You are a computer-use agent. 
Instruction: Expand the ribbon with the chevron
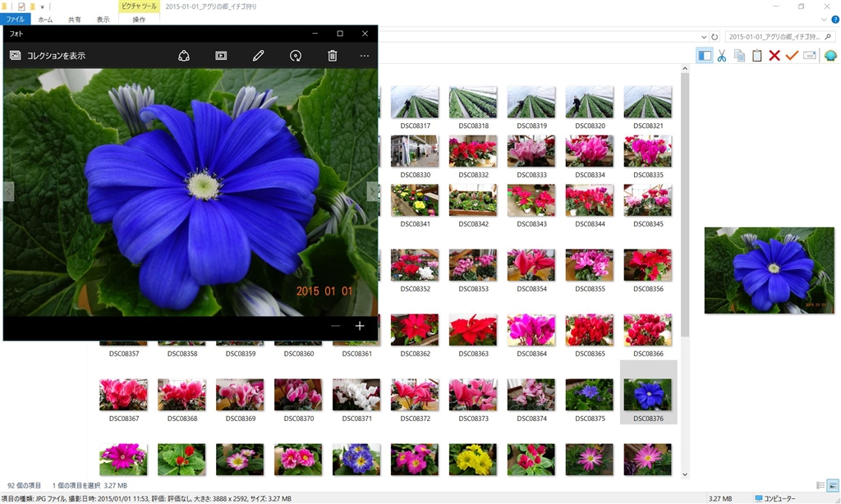pos(823,19)
